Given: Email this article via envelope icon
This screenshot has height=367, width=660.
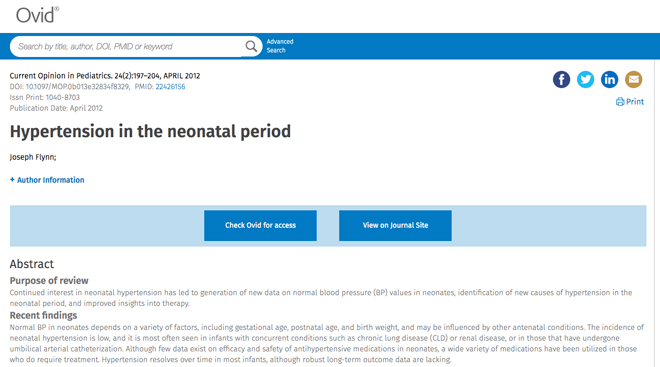Looking at the screenshot, I should [633, 79].
